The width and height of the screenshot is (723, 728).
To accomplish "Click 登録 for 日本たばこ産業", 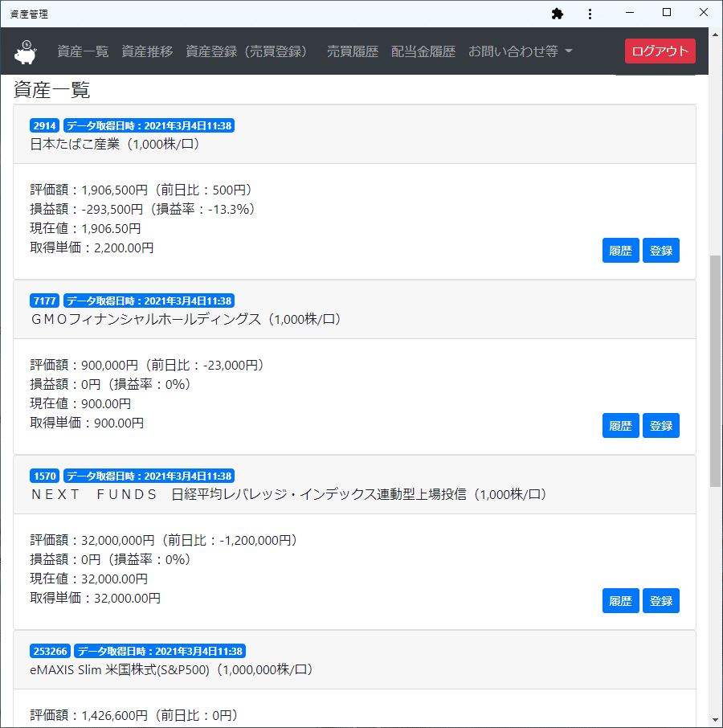I will 660,250.
